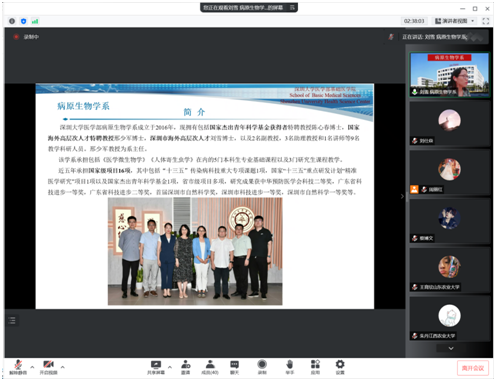Viewport: 496px width, 381px height.
Task: Click the screen share banner at top
Action: click(249, 7)
